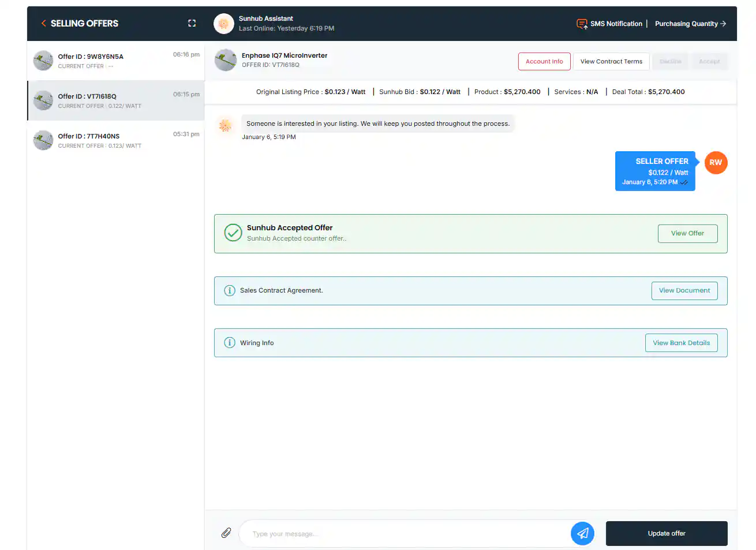This screenshot has height=550, width=756.
Task: Send message with paper plane button
Action: click(x=582, y=533)
